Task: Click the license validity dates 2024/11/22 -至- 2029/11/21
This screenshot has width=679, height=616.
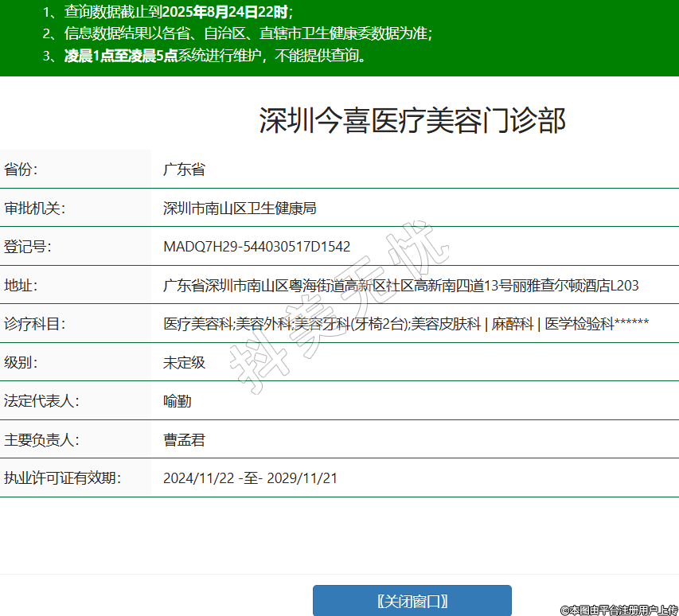Action: tap(250, 478)
